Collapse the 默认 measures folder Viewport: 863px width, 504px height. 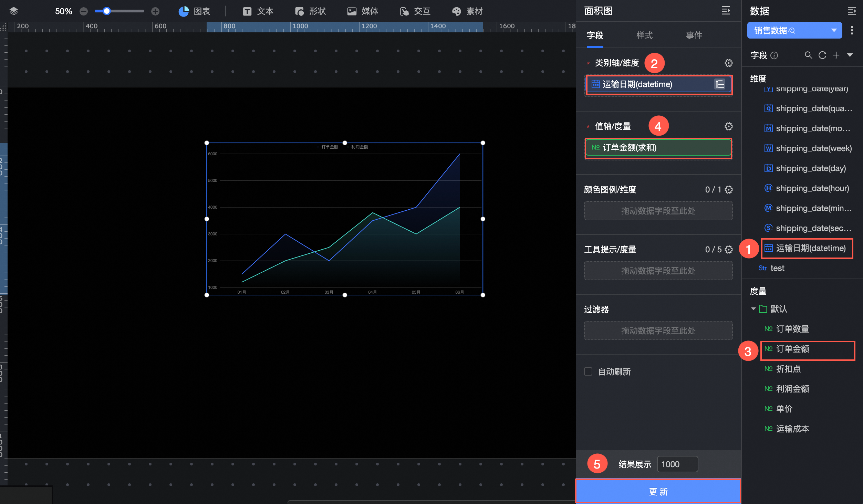[753, 309]
